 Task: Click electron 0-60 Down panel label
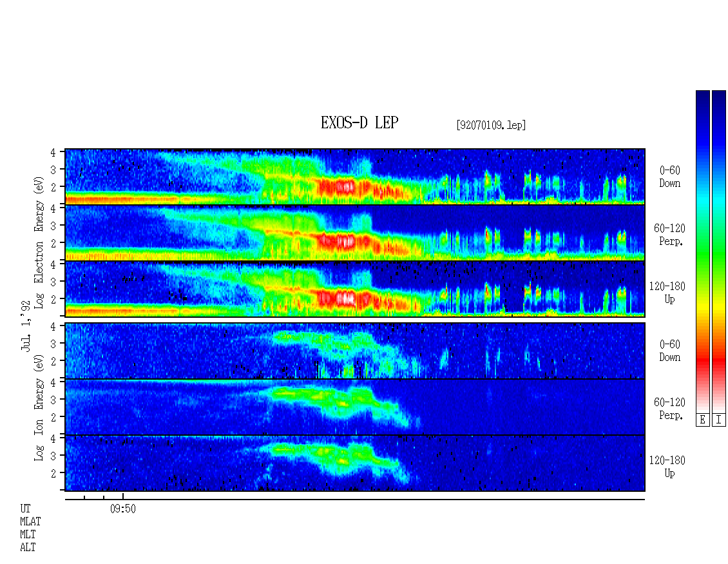click(x=669, y=177)
